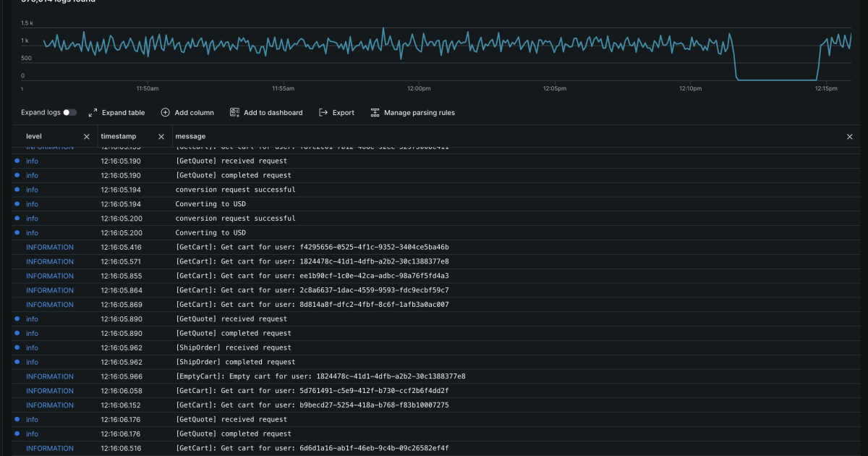Viewport: 868px width, 456px height.
Task: Click the info dot beside 'Converting to USD'
Action: [17, 204]
